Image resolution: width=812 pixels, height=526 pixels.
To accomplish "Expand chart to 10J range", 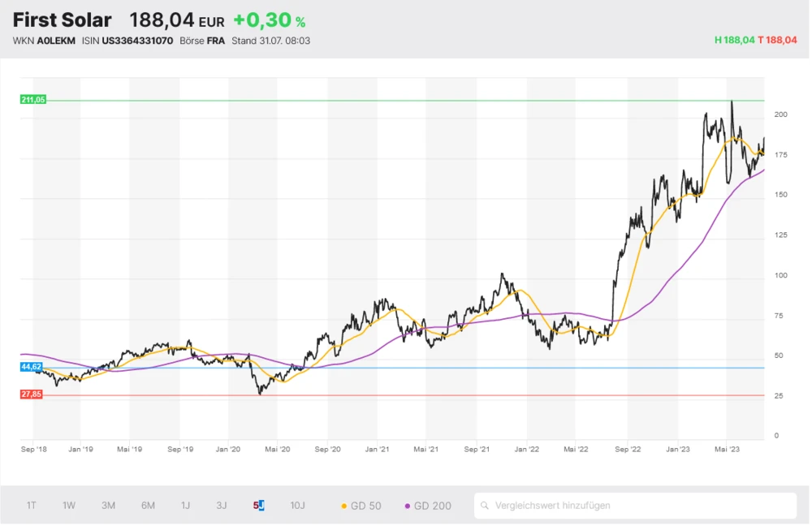I will (298, 506).
